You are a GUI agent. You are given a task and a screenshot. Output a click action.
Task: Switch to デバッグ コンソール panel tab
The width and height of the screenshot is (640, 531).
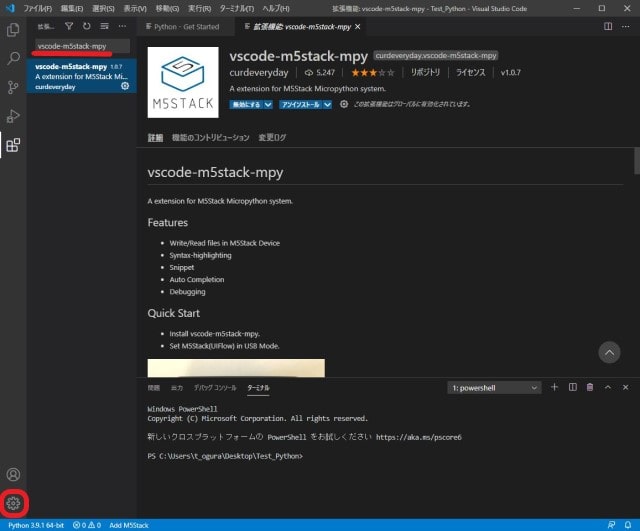pyautogui.click(x=215, y=388)
